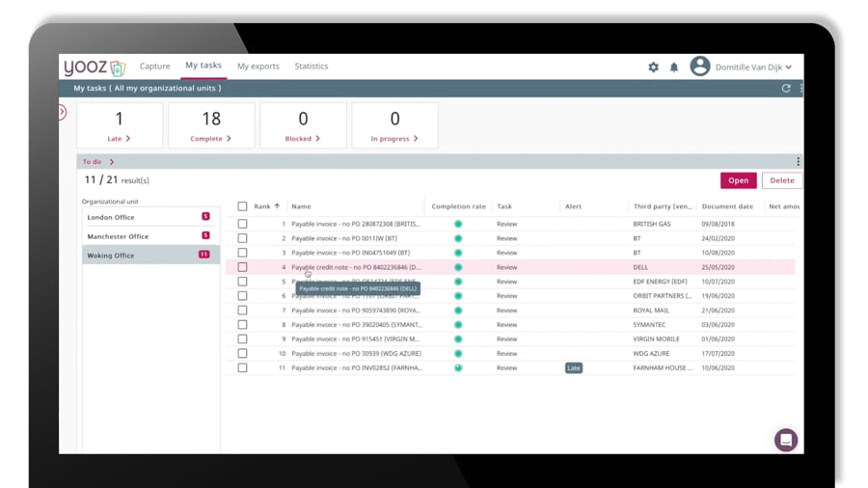Check the box for rank 4 credit note

(242, 267)
